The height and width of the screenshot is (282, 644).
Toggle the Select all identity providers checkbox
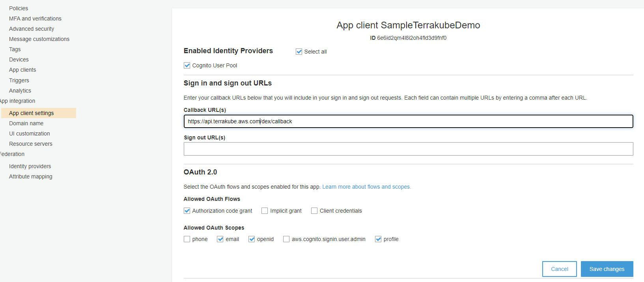point(299,52)
